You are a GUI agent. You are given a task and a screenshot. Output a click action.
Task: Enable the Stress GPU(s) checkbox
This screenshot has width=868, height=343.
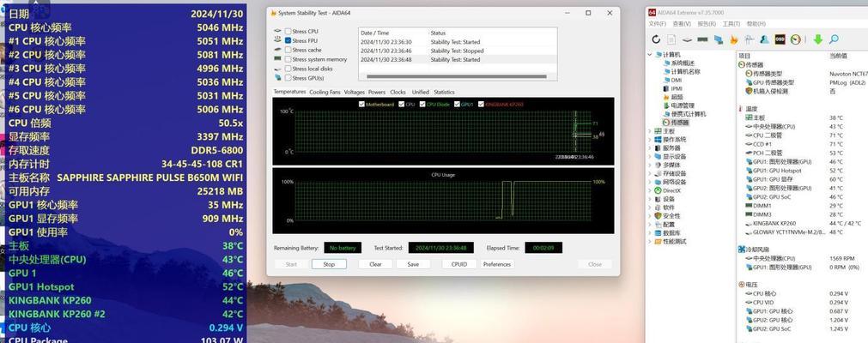pos(288,78)
